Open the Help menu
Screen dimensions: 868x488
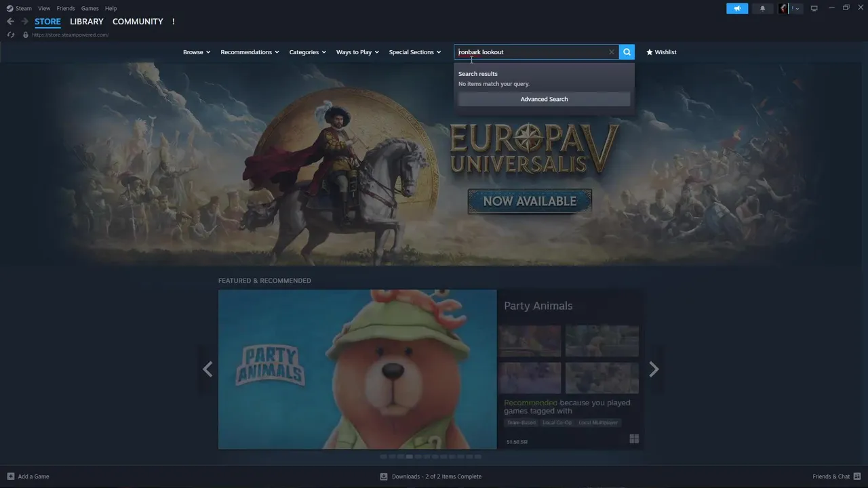pyautogui.click(x=111, y=8)
